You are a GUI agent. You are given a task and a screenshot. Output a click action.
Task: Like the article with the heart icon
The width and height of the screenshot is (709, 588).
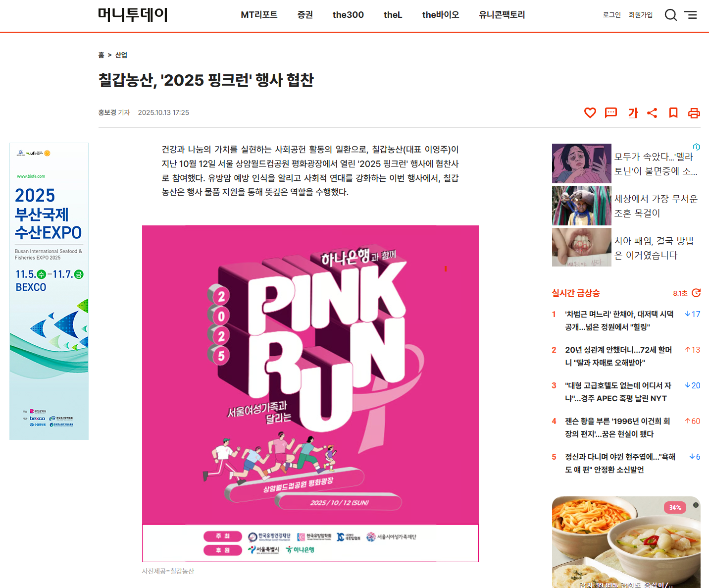[x=590, y=113]
